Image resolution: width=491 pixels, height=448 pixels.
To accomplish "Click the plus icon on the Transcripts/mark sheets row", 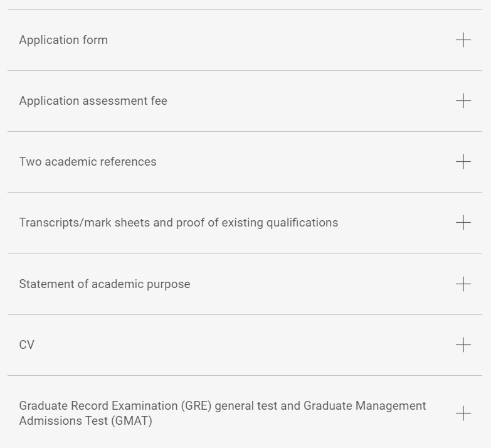I will coord(463,223).
